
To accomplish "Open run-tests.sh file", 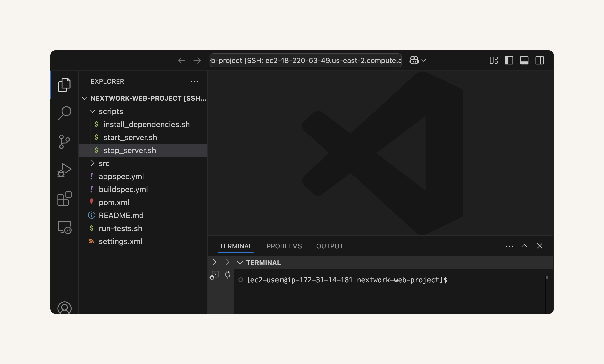I will [x=143, y=228].
